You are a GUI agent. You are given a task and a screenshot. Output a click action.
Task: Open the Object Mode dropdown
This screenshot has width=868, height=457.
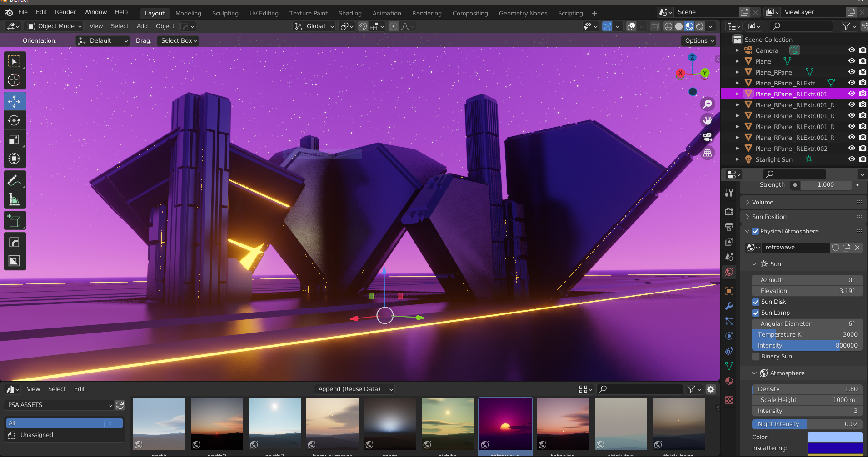pos(55,26)
